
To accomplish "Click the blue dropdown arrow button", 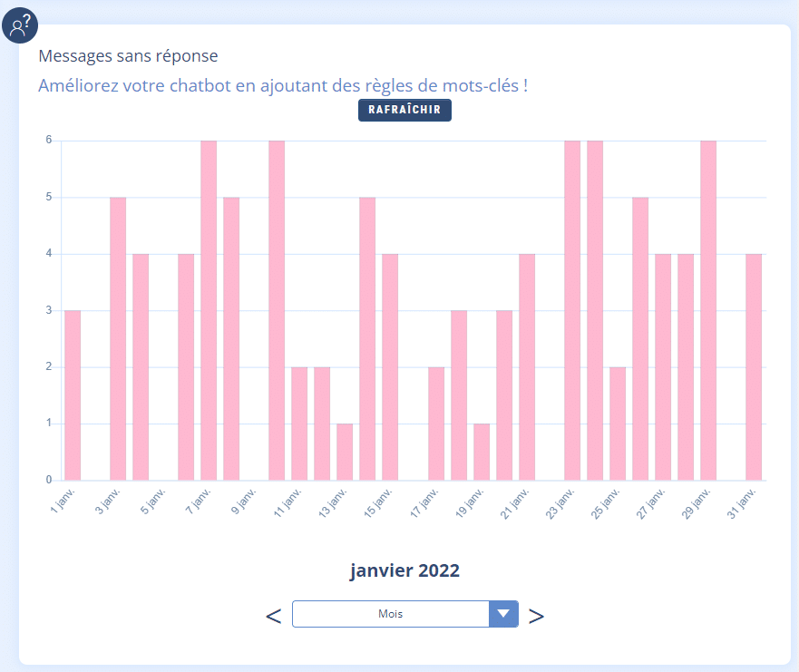I will pos(503,614).
